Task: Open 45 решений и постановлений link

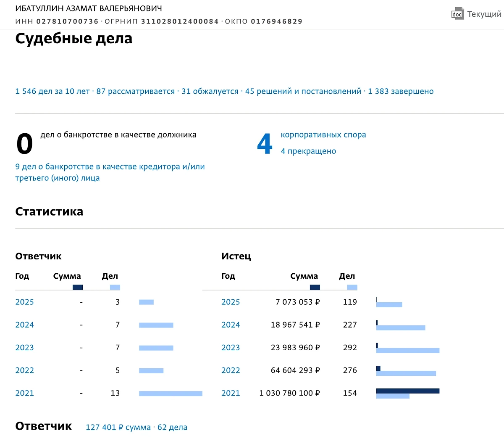Action: pos(303,91)
